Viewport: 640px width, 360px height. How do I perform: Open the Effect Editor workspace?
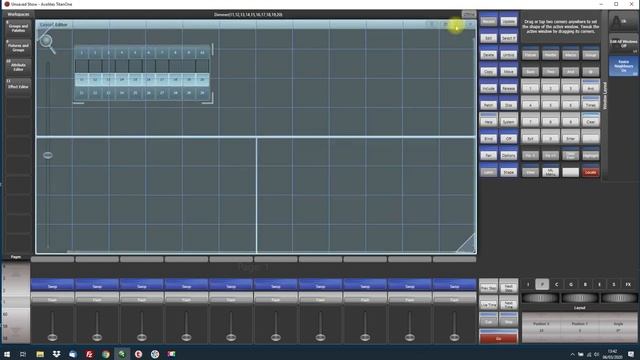pos(18,86)
